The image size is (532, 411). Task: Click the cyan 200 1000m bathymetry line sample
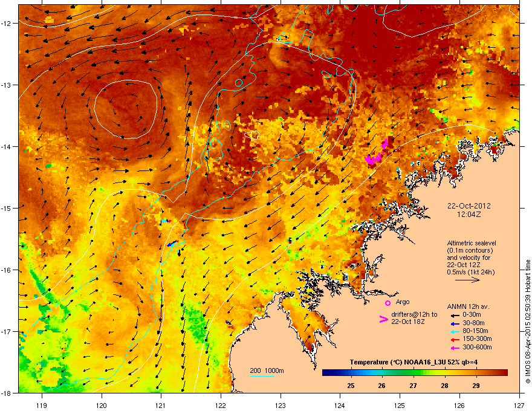[x=262, y=376]
